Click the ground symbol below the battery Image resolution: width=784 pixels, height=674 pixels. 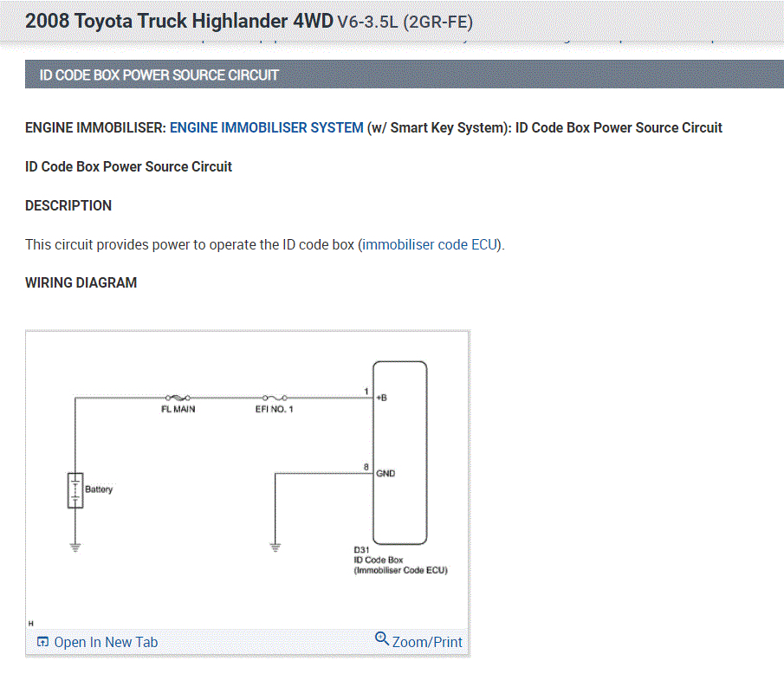point(75,547)
